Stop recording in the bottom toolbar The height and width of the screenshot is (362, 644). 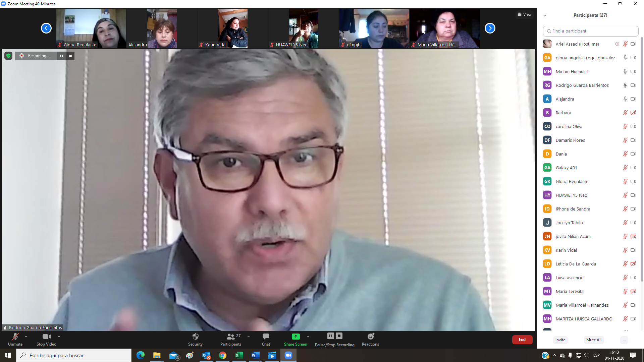point(339,336)
